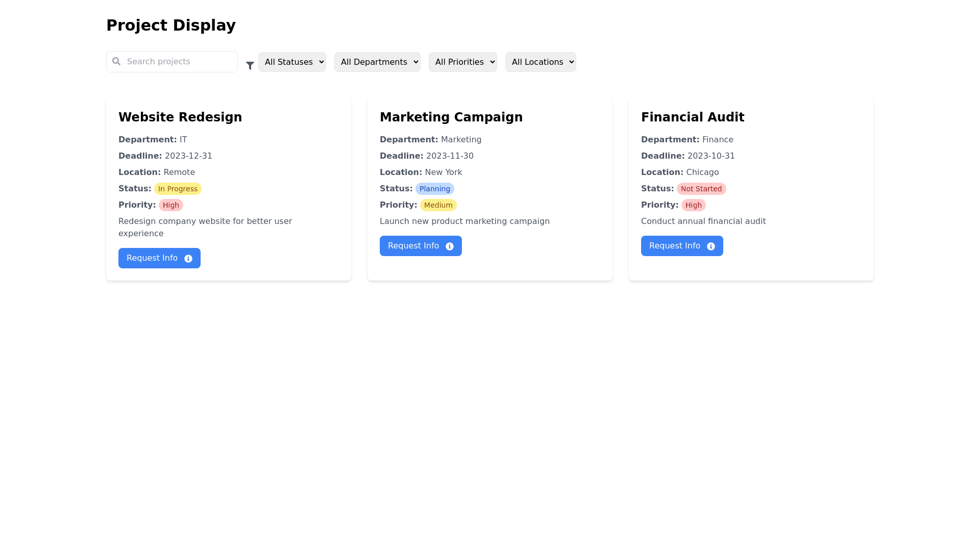Open the All Priorities dropdown
The height and width of the screenshot is (551, 980).
click(462, 62)
